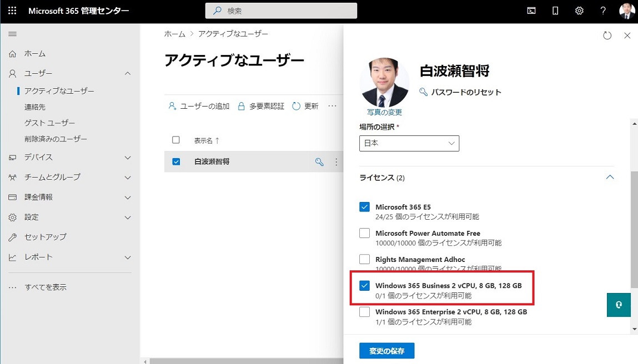638x364 pixels.
Task: Collapse the ユーザー navigation group
Action: (x=128, y=74)
